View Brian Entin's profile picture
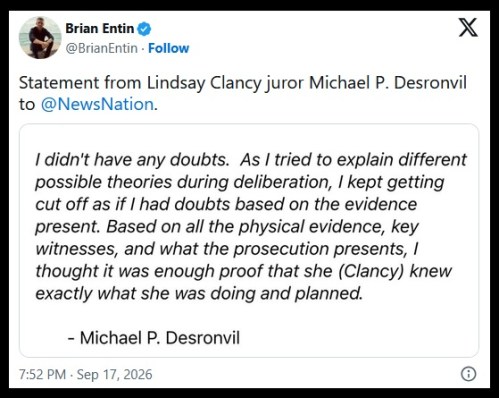This screenshot has height=398, width=499. (40, 37)
